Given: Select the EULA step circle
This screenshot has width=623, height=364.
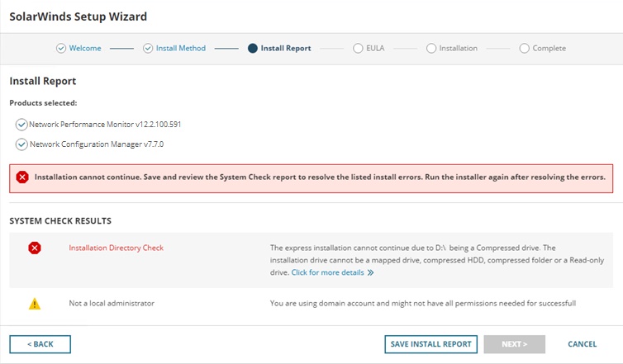Looking at the screenshot, I should (358, 49).
